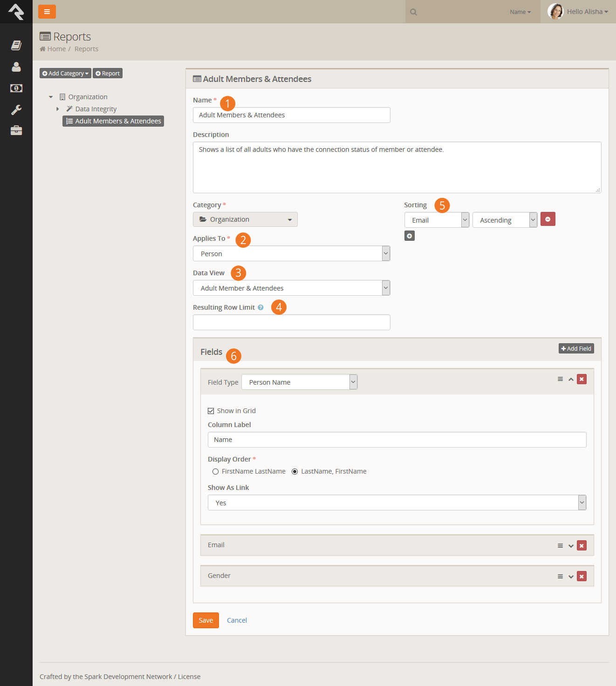Image resolution: width=616 pixels, height=686 pixels.
Task: Open the Finance money icon in sidebar
Action: tap(16, 88)
